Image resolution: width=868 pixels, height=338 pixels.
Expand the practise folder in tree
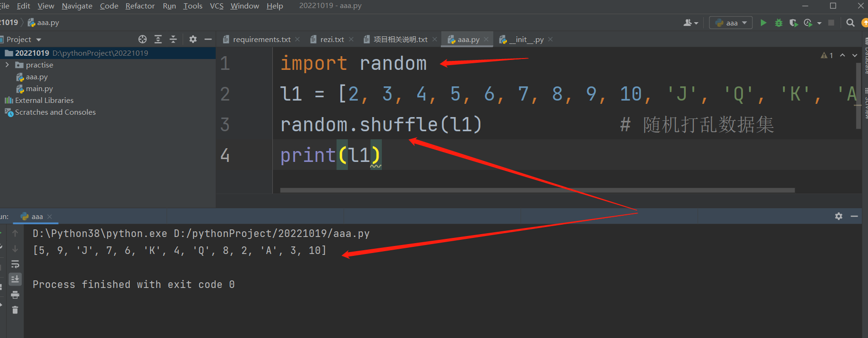[7, 65]
